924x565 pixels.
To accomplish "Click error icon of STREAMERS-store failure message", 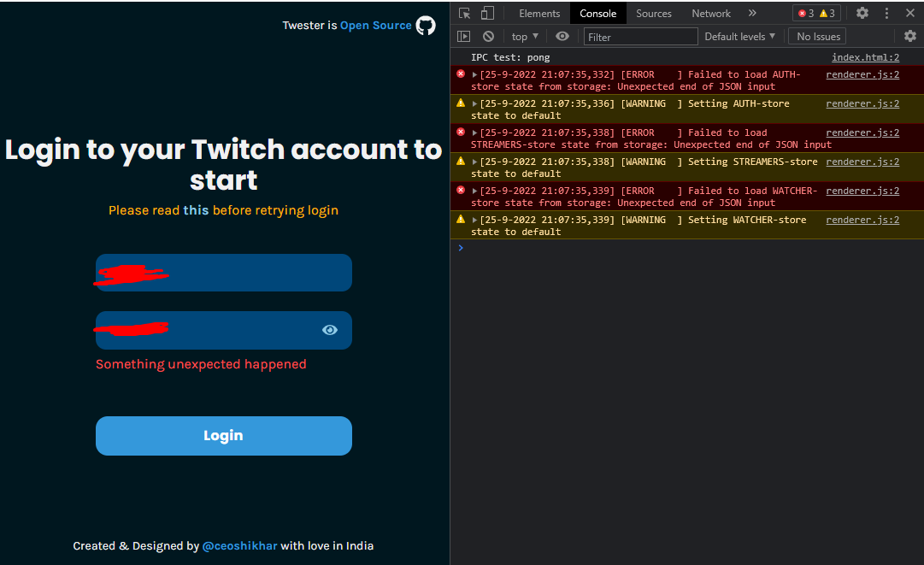I will click(461, 132).
